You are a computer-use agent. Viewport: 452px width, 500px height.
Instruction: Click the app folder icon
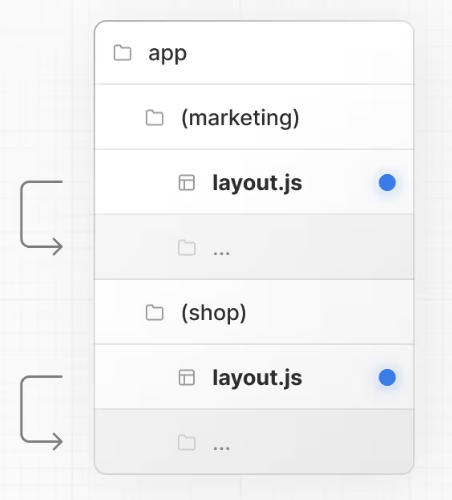point(122,53)
